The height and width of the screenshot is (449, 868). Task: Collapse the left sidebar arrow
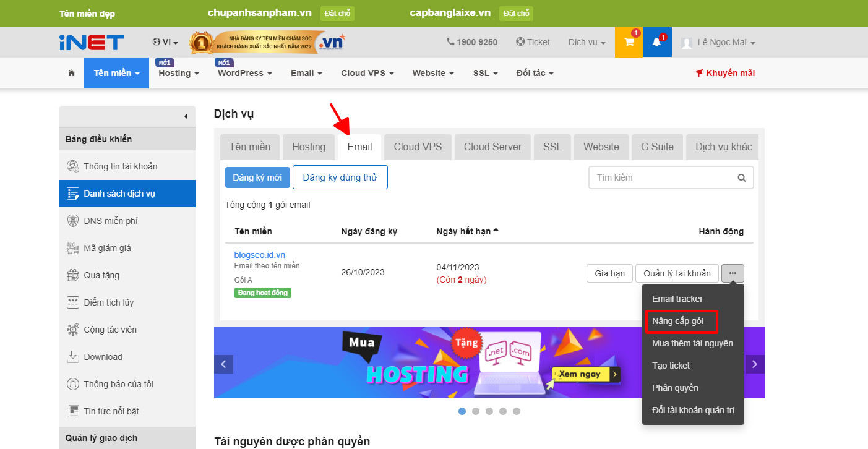pos(186,116)
